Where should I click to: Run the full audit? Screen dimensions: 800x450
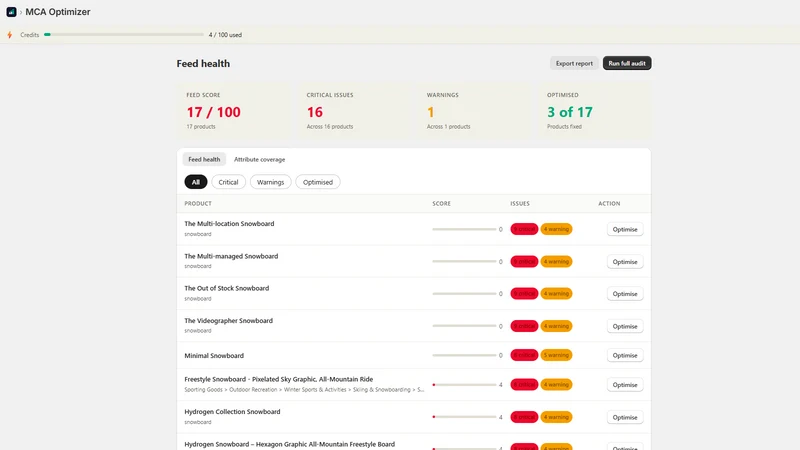click(x=627, y=63)
